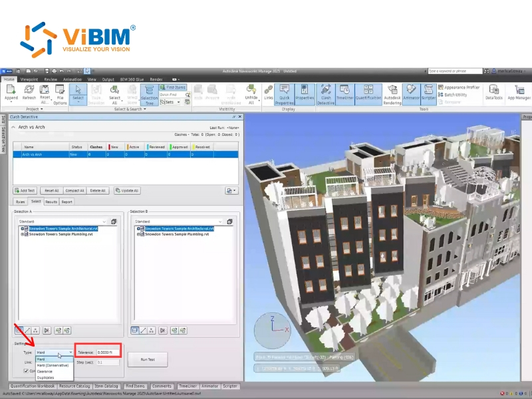The image size is (532, 399).
Task: Click the Tolerance input field
Action: (x=107, y=352)
